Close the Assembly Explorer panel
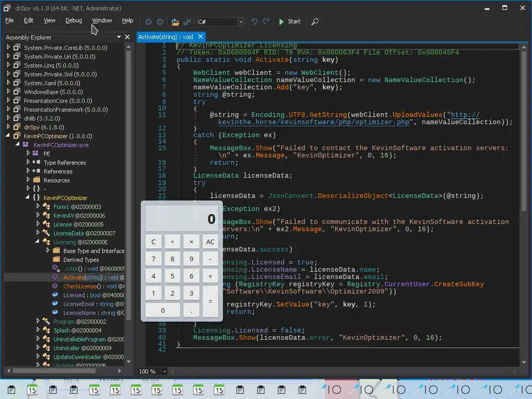 (127, 37)
